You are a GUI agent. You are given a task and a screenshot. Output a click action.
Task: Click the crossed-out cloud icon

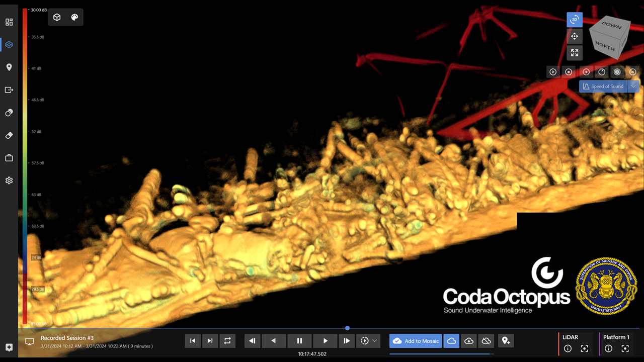pyautogui.click(x=486, y=341)
